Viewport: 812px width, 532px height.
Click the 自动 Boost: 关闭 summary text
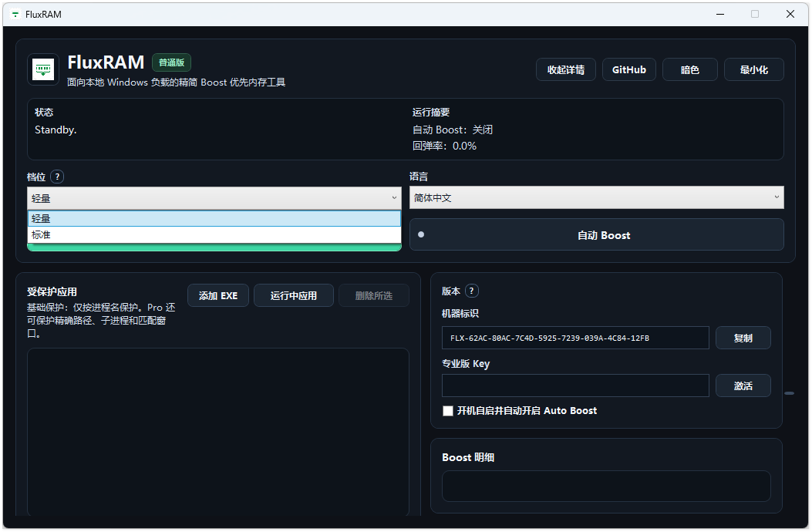point(453,130)
